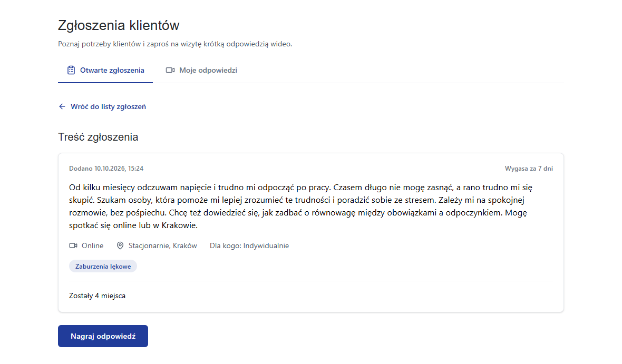Viewport: 622px width, 364px height.
Task: Click the subtitle starting with Poznaj potrzeby klientów
Action: [x=175, y=44]
